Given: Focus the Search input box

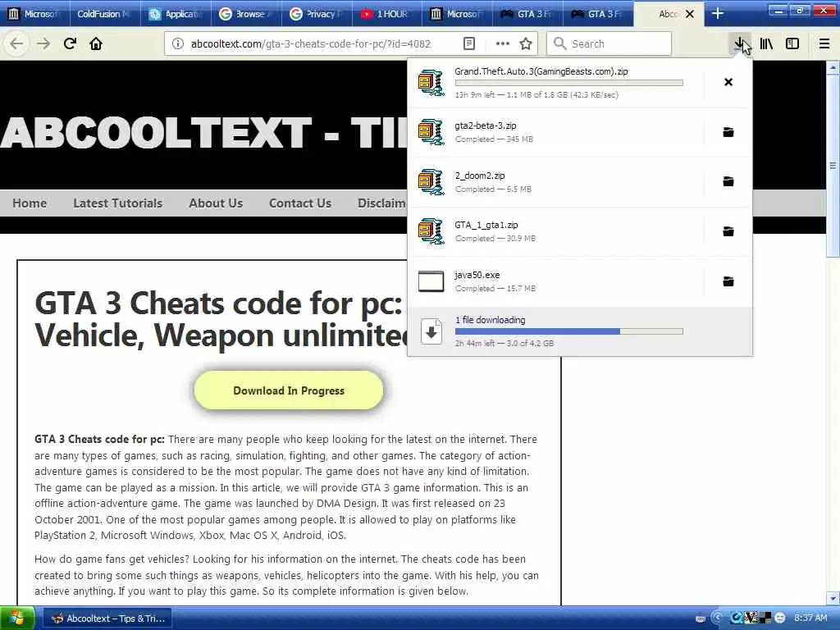Looking at the screenshot, I should (609, 44).
